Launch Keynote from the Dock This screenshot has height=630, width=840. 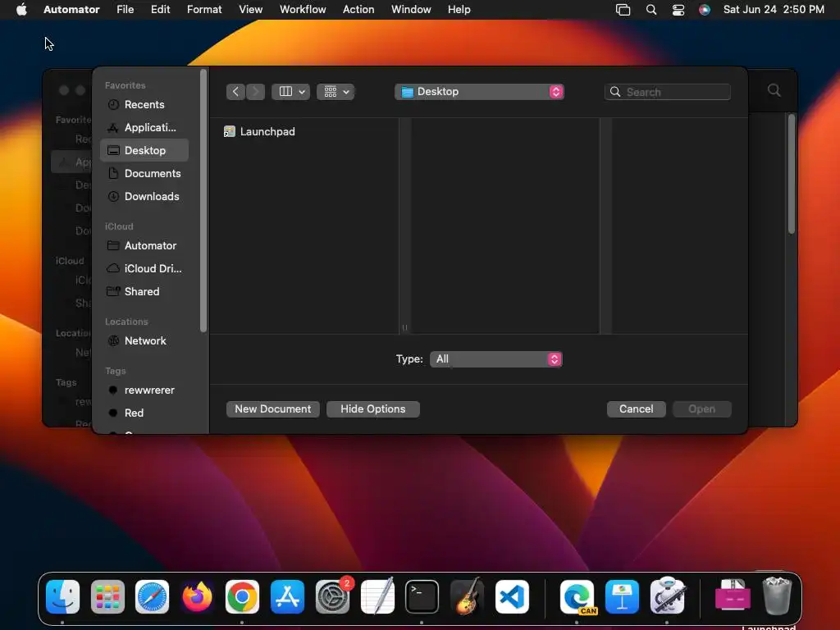point(622,596)
